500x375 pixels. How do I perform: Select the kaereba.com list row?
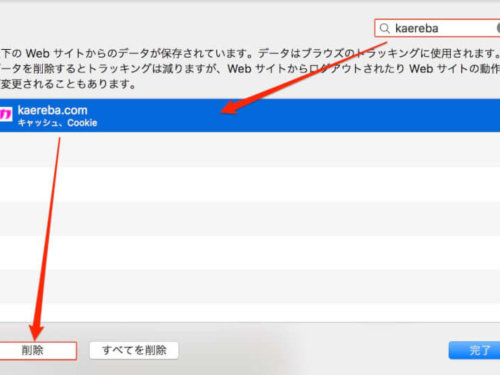[250, 116]
